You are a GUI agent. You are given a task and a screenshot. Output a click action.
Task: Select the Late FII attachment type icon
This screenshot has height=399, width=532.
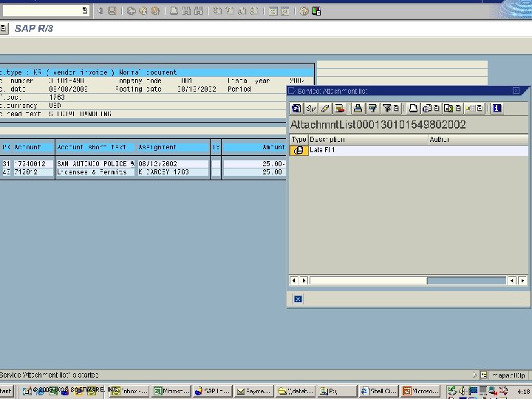[299, 150]
